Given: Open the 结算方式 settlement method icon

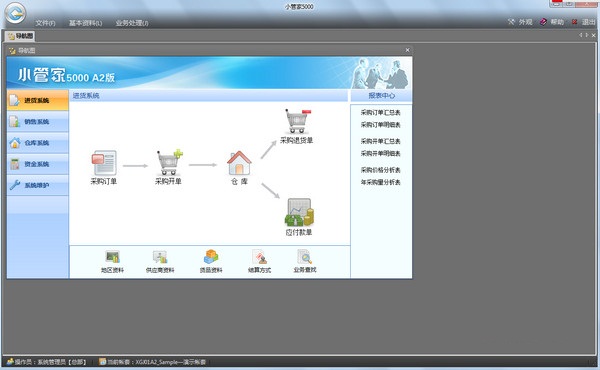Looking at the screenshot, I should tap(259, 257).
